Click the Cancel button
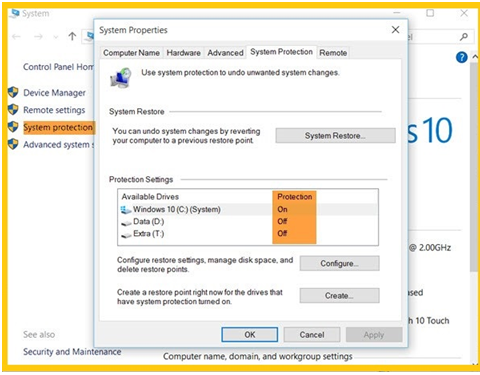The width and height of the screenshot is (480, 375). 312,335
